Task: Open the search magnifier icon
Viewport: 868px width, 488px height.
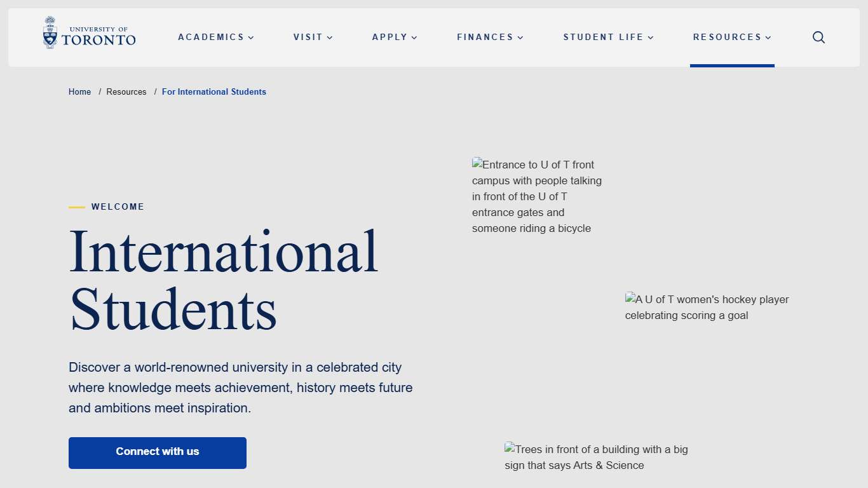Action: [x=818, y=37]
